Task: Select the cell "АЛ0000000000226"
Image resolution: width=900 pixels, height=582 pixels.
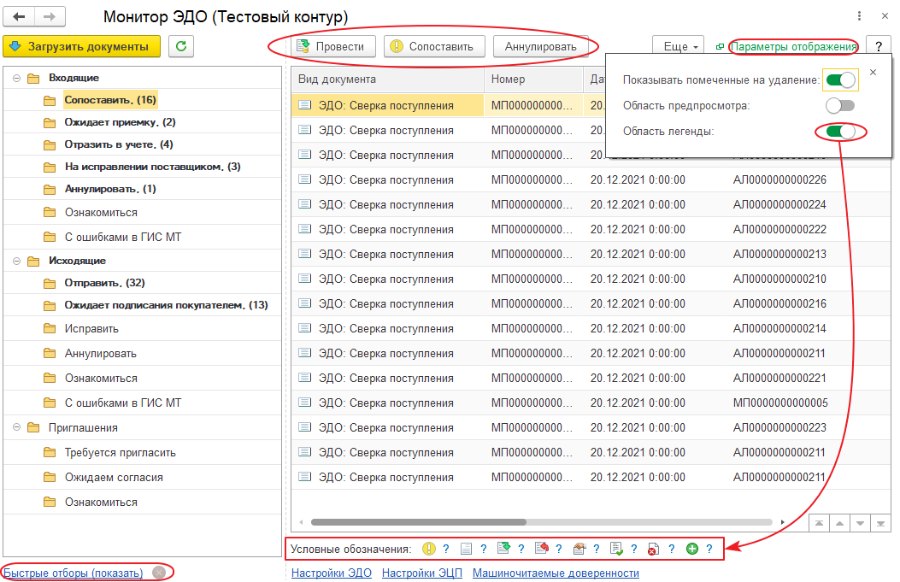Action: [x=779, y=180]
